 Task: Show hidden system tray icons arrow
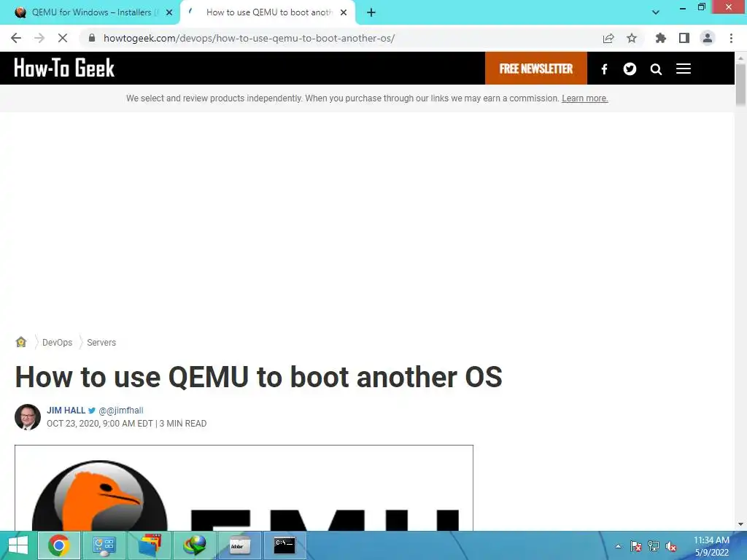(x=618, y=546)
